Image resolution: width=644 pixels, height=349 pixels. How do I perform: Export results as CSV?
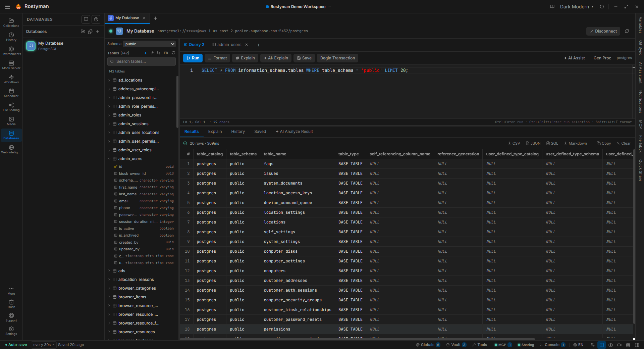pos(514,143)
